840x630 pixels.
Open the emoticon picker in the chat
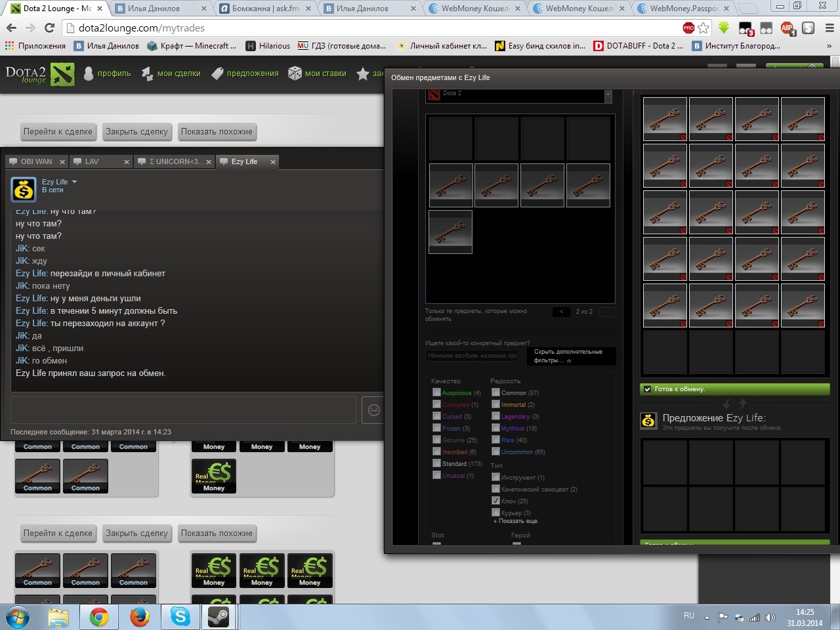tap(373, 410)
